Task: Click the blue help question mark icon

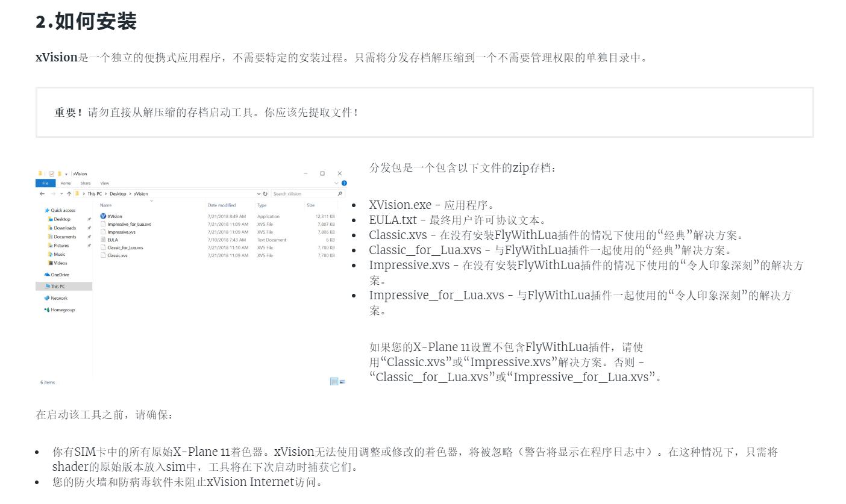Action: pos(344,183)
